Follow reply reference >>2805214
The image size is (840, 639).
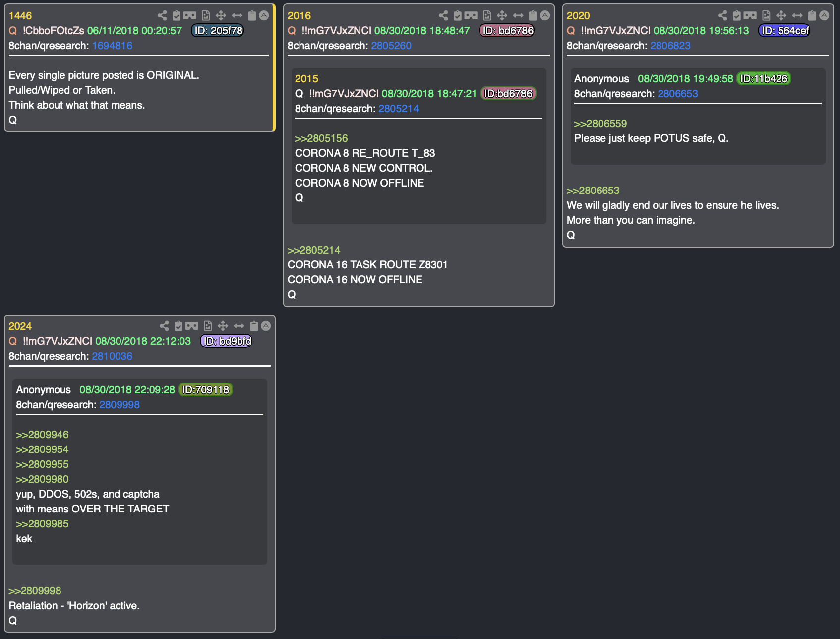click(314, 250)
